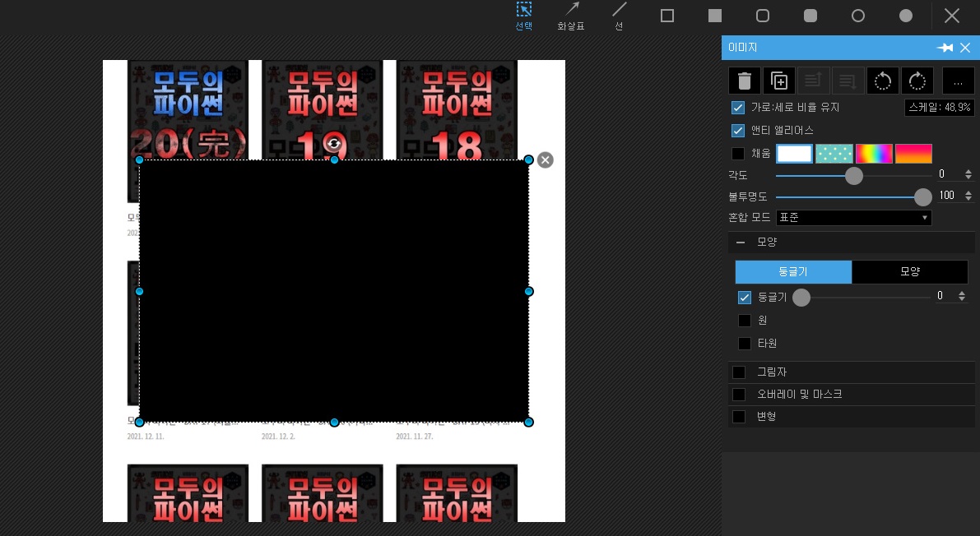Switch to the 둥글기 tab
Screen dimensions: 980x536
click(793, 272)
